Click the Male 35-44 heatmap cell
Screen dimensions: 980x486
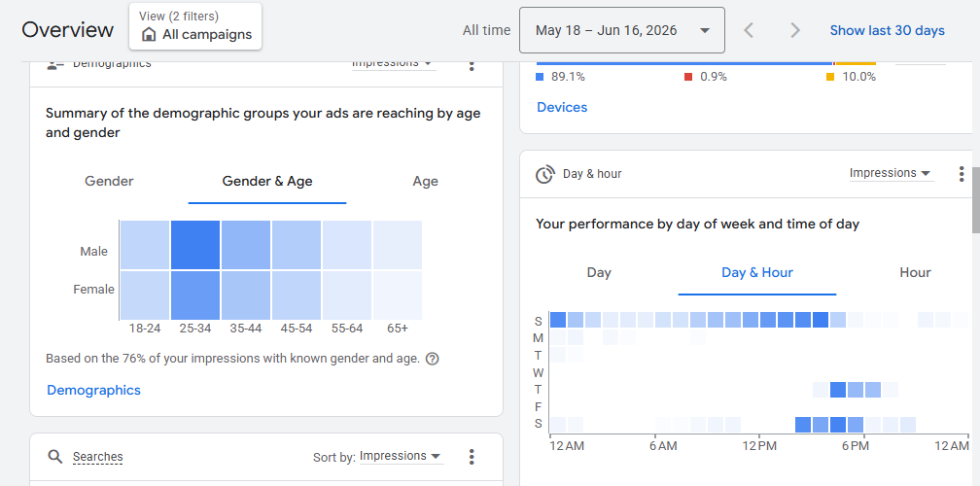click(246, 245)
